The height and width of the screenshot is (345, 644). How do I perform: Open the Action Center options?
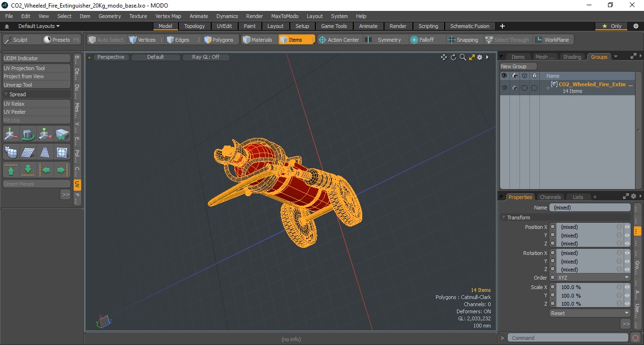tap(339, 40)
